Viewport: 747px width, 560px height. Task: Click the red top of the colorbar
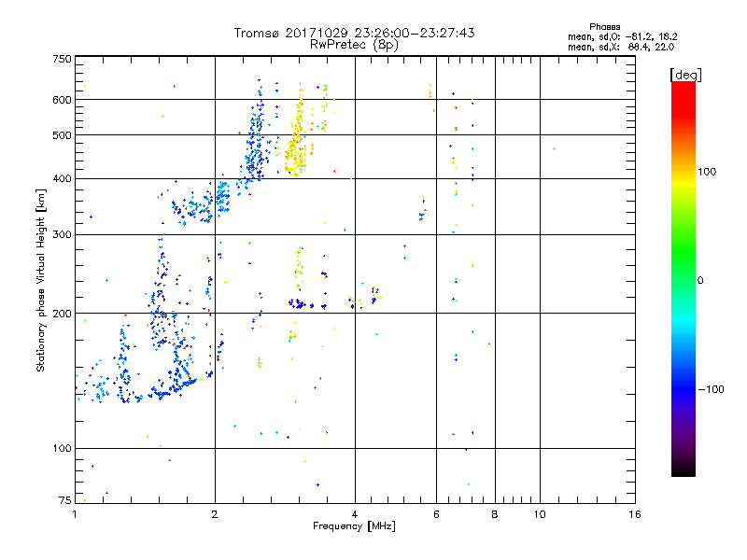[x=683, y=87]
